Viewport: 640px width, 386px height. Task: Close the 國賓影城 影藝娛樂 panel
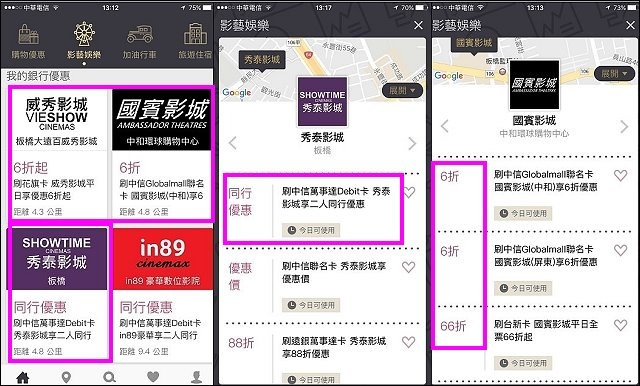coord(631,25)
